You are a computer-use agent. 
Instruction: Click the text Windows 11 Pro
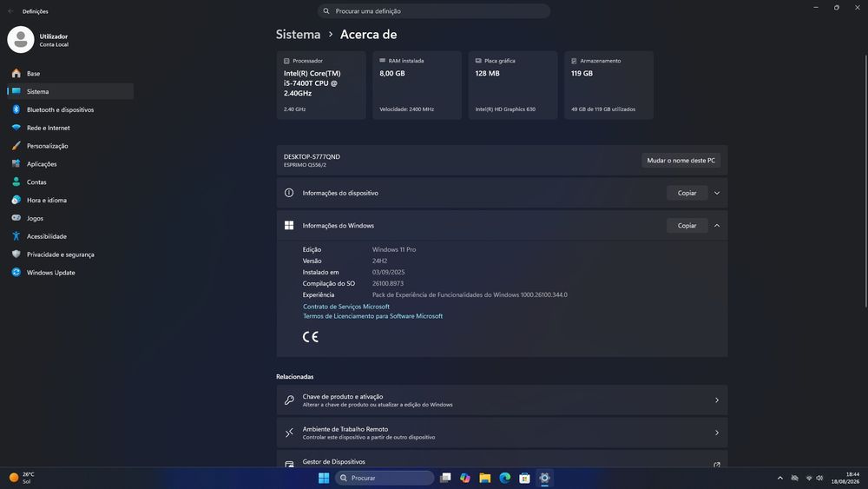(394, 250)
